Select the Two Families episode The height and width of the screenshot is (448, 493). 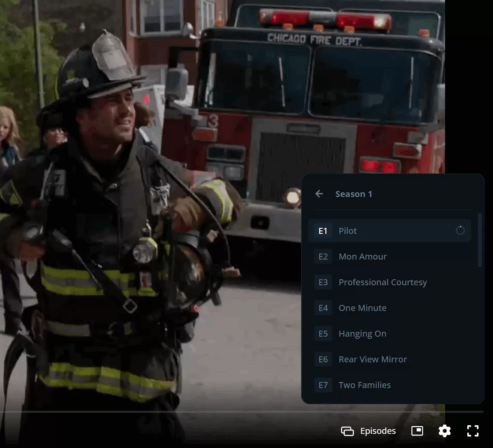click(x=365, y=385)
